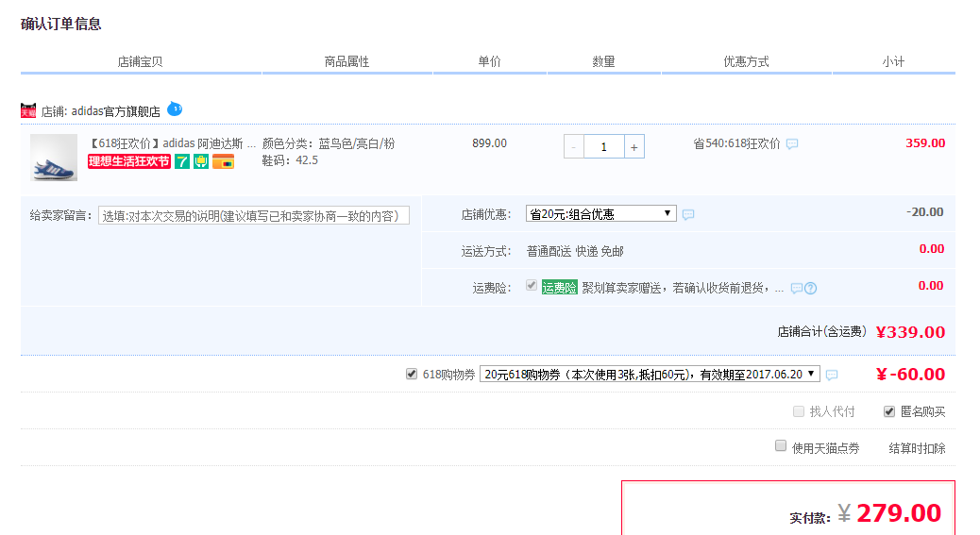Click the 店铺宝贝 column header
980x535 pixels.
click(x=140, y=61)
